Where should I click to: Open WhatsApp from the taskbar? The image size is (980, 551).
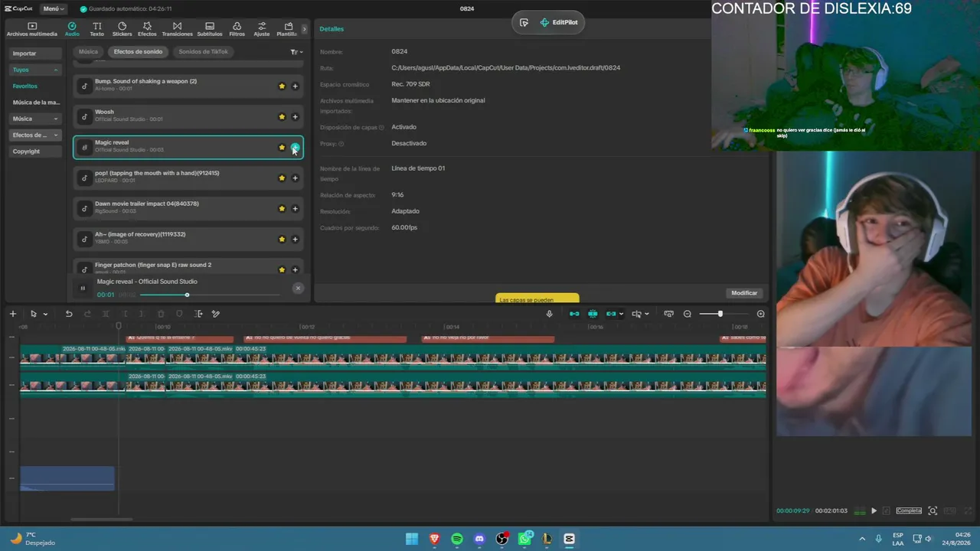(x=524, y=539)
